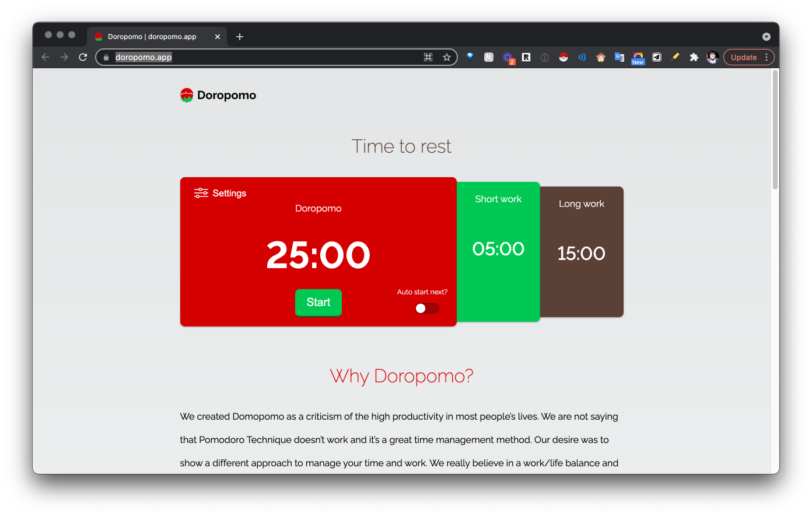The width and height of the screenshot is (812, 517).
Task: Click the 25:00 timer display
Action: coord(318,255)
